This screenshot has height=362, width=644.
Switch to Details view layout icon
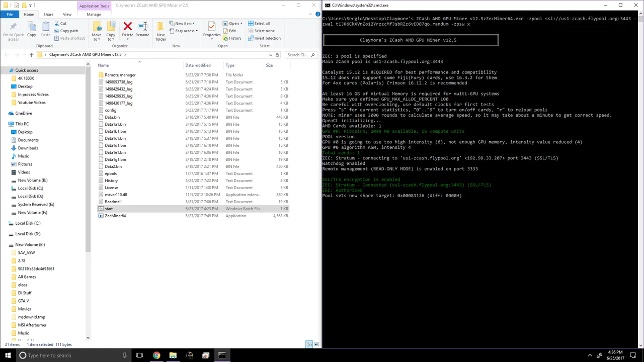click(309, 344)
